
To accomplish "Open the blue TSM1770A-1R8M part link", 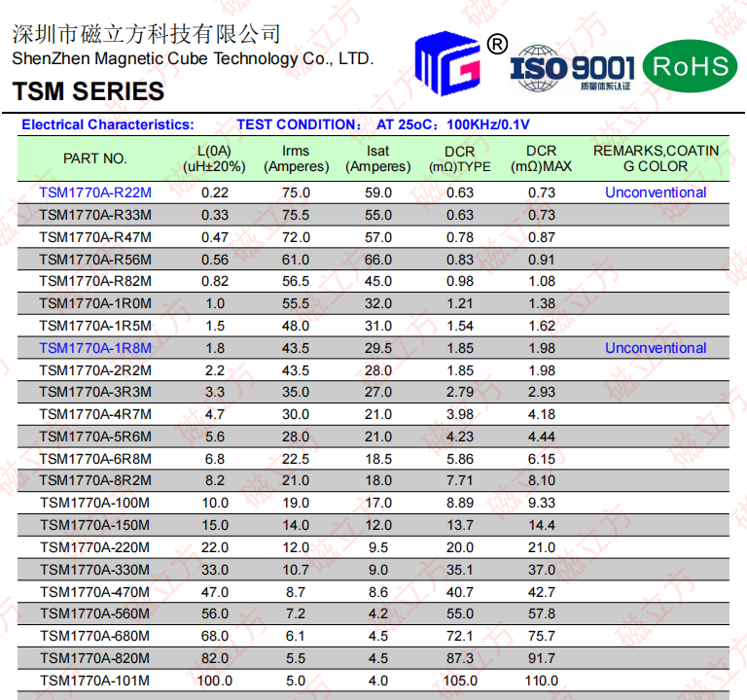I will pyautogui.click(x=95, y=348).
